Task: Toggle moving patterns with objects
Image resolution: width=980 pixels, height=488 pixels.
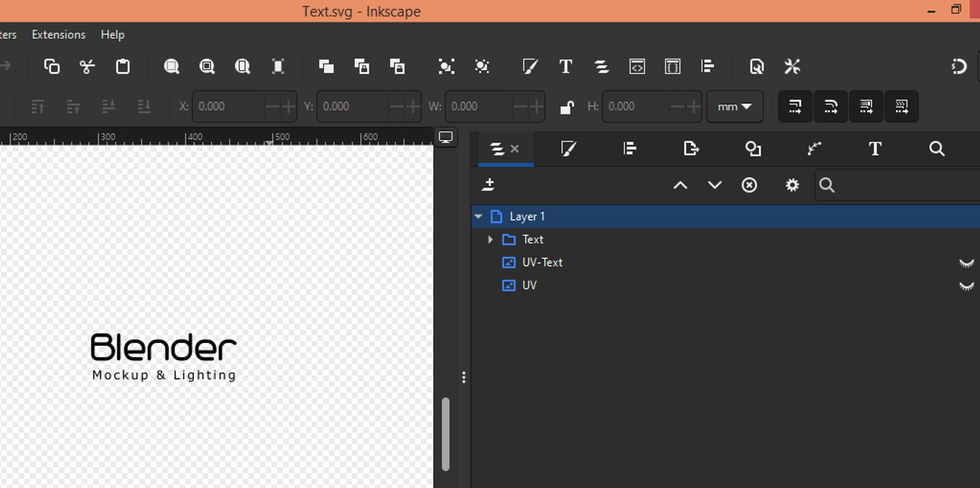Action: (902, 107)
